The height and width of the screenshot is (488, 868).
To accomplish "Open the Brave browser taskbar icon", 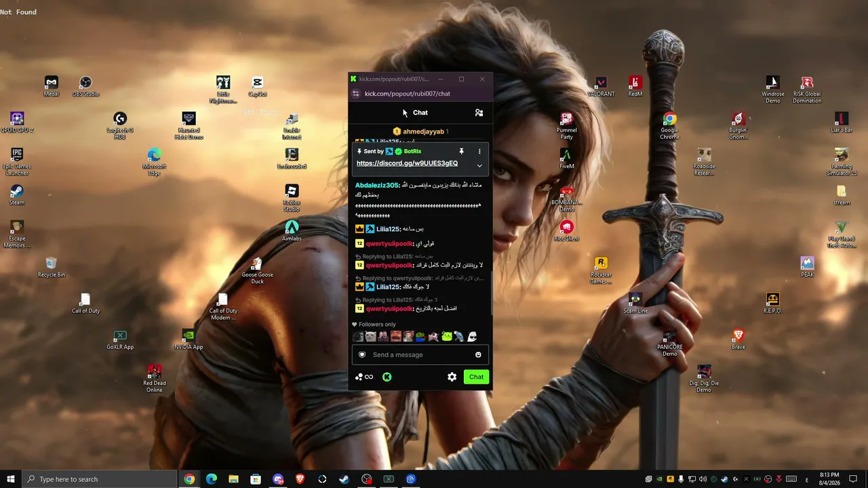I will pos(300,479).
